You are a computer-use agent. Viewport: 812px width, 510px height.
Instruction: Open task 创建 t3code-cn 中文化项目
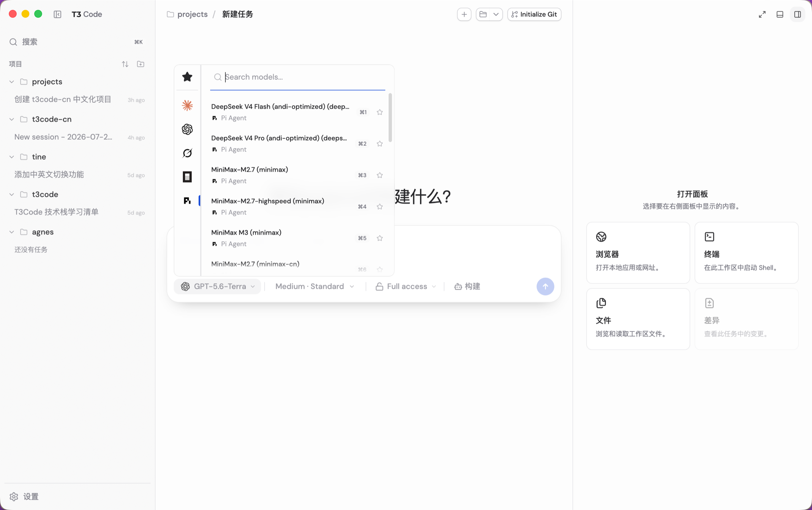[78, 100]
